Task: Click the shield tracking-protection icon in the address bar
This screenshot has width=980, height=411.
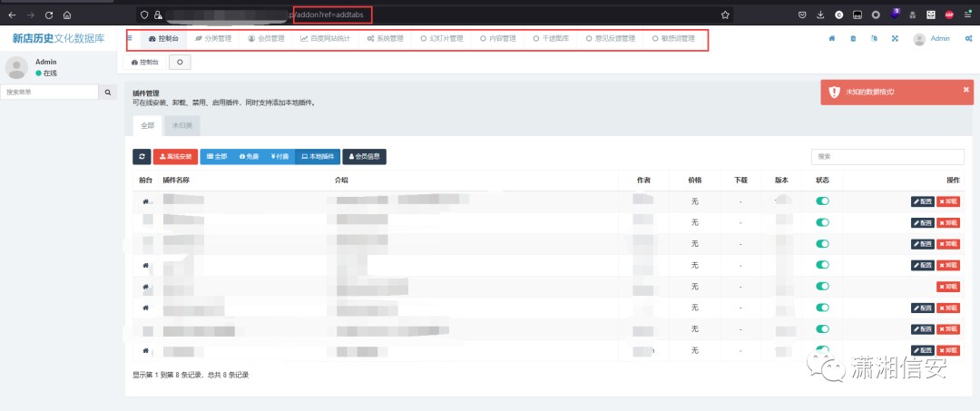Action: [x=144, y=15]
